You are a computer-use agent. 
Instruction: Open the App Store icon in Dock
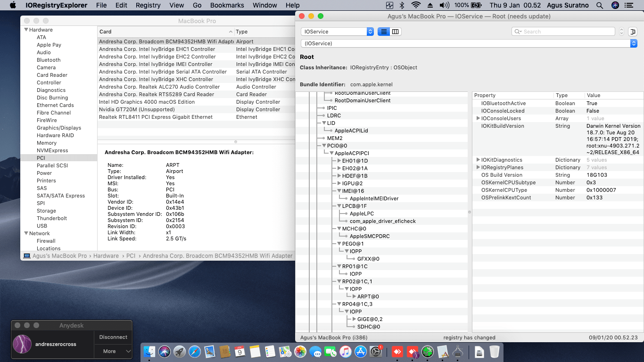(x=361, y=352)
